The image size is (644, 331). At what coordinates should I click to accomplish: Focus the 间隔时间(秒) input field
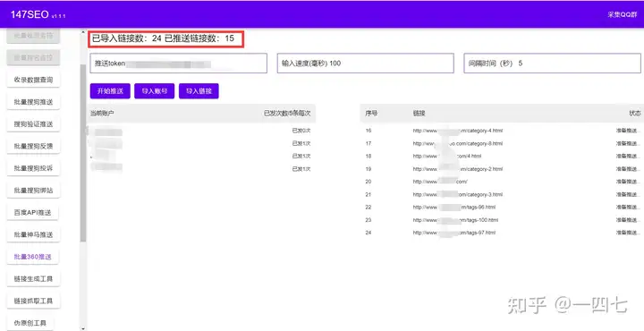click(x=553, y=64)
